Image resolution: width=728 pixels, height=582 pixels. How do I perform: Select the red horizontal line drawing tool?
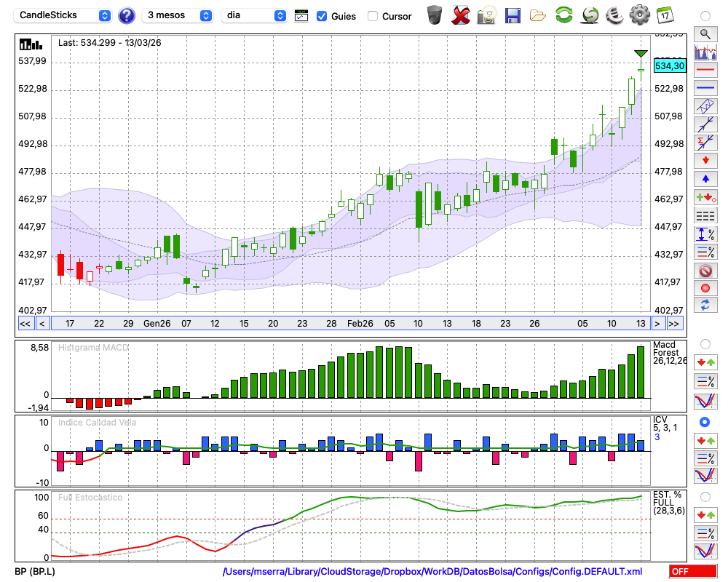pyautogui.click(x=705, y=70)
